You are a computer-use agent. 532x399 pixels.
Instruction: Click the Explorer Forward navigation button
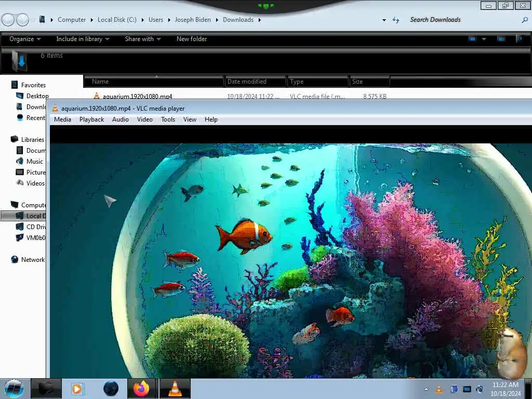(x=23, y=20)
